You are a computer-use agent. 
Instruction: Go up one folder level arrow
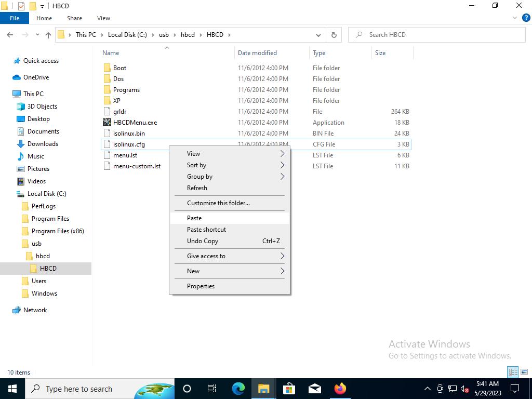point(48,35)
